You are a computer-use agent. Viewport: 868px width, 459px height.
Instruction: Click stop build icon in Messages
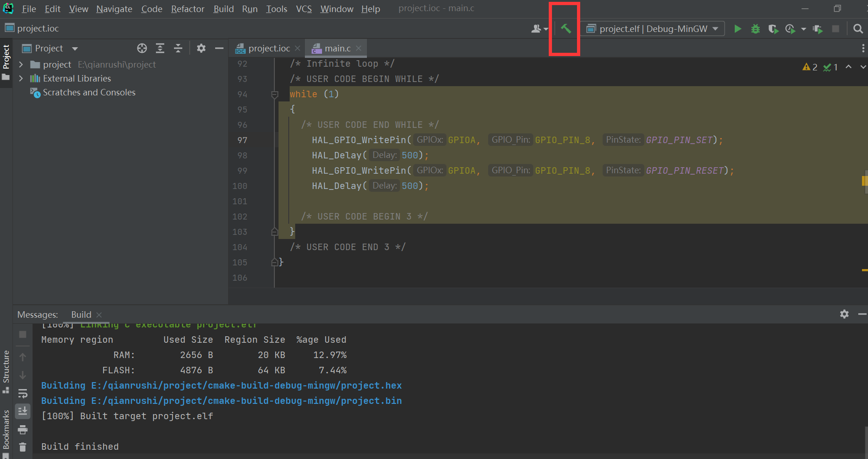[x=23, y=334]
